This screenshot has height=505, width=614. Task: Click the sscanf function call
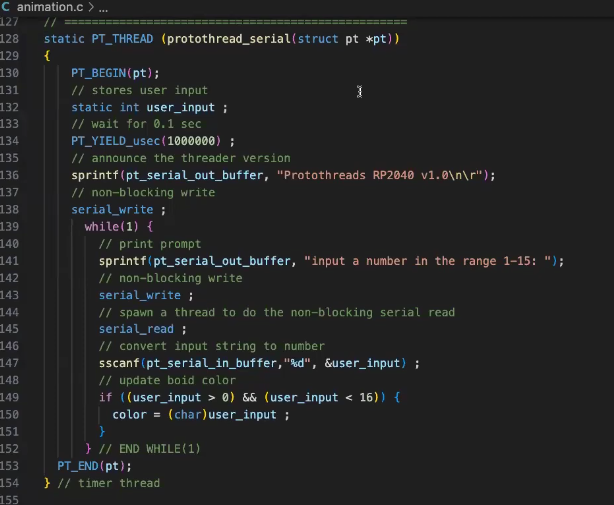pyautogui.click(x=118, y=364)
